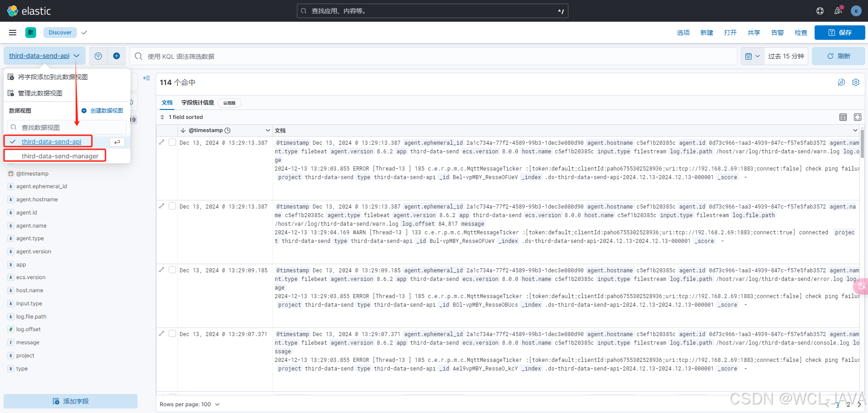This screenshot has height=413, width=868.
Task: Switch to 字段统计信息 tab
Action: click(198, 103)
